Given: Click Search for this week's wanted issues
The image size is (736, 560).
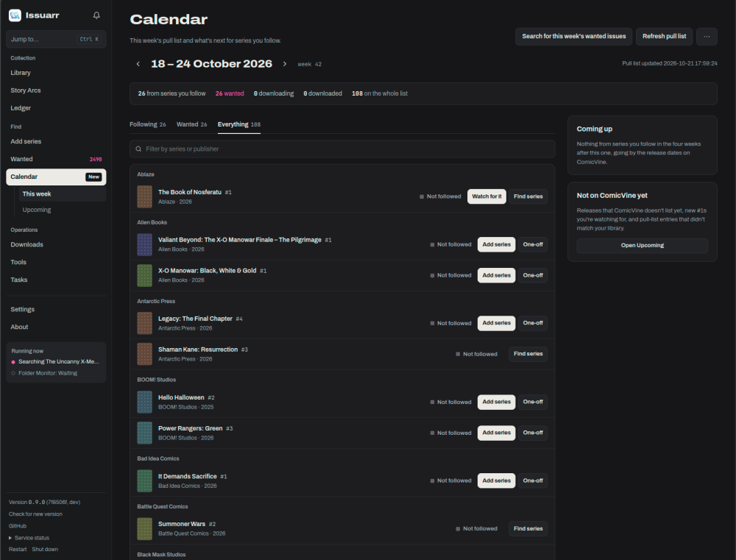Looking at the screenshot, I should pos(573,36).
